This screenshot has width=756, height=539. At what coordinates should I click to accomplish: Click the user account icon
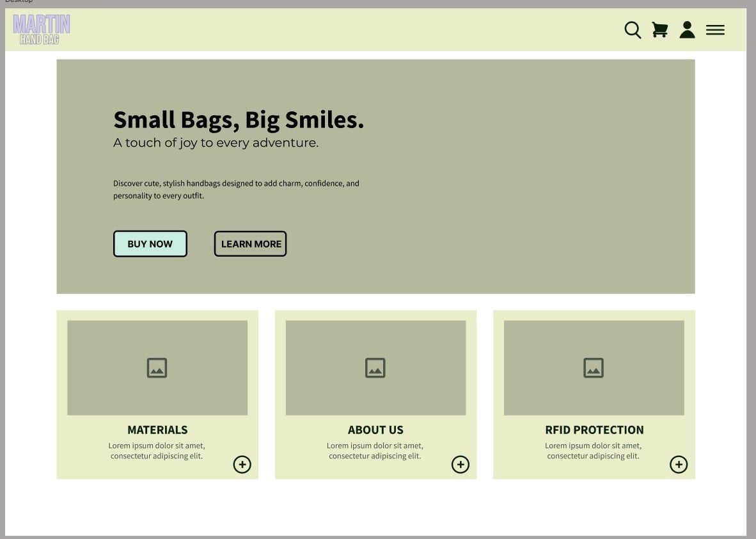coord(687,30)
